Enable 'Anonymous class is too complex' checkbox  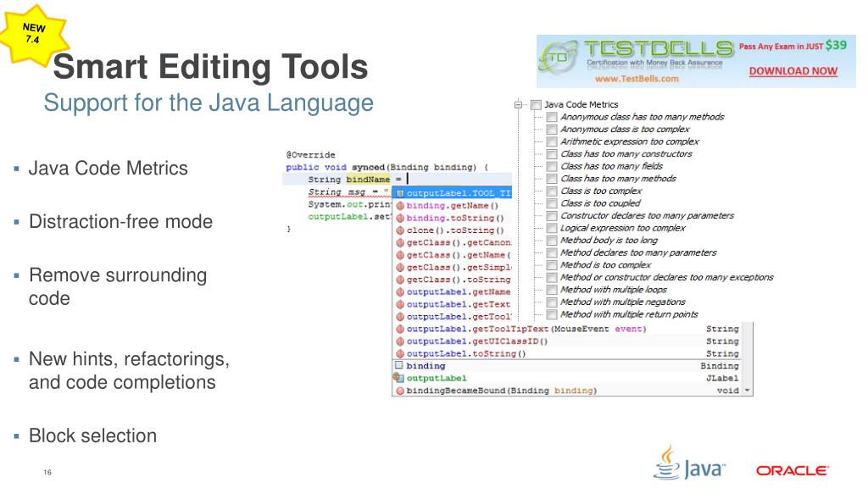pyautogui.click(x=551, y=130)
